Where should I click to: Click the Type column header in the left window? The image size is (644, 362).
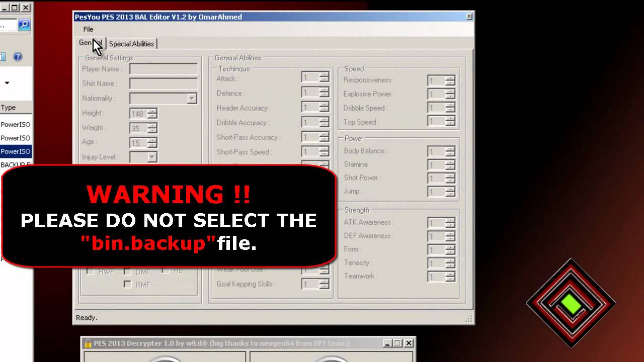[16, 108]
